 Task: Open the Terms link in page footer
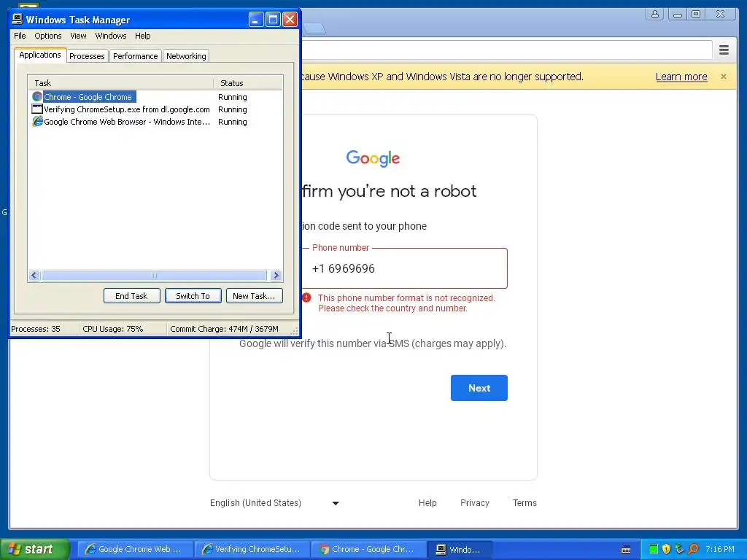[525, 503]
